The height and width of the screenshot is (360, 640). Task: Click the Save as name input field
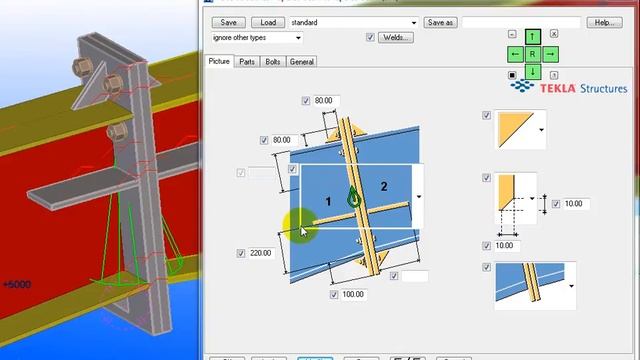coord(521,23)
